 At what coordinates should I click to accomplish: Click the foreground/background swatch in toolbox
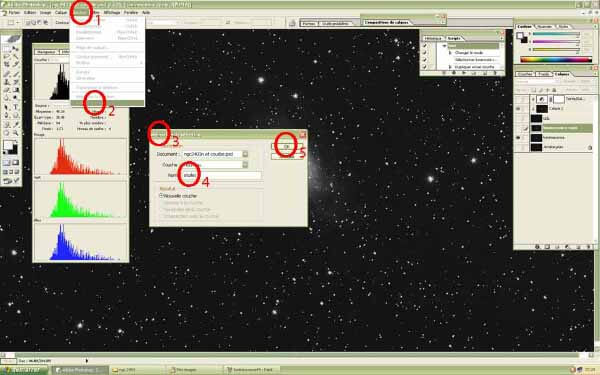click(x=10, y=147)
